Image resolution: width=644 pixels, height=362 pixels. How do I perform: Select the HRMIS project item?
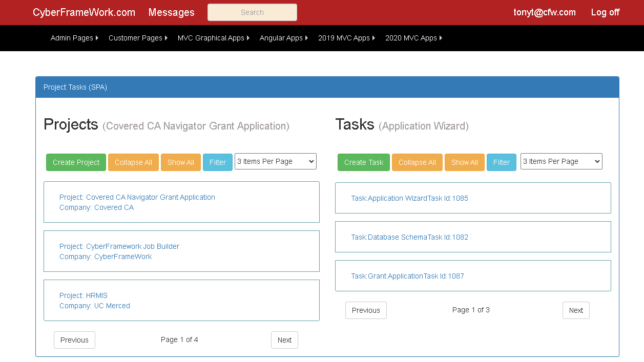(181, 301)
